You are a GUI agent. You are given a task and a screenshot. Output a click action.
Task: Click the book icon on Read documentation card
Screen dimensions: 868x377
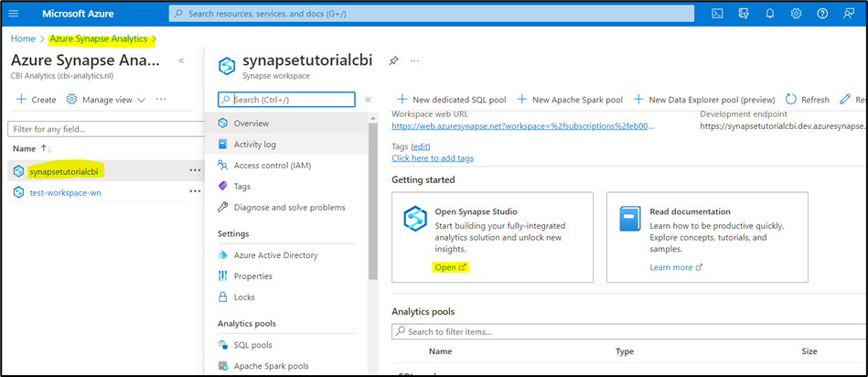(x=630, y=218)
